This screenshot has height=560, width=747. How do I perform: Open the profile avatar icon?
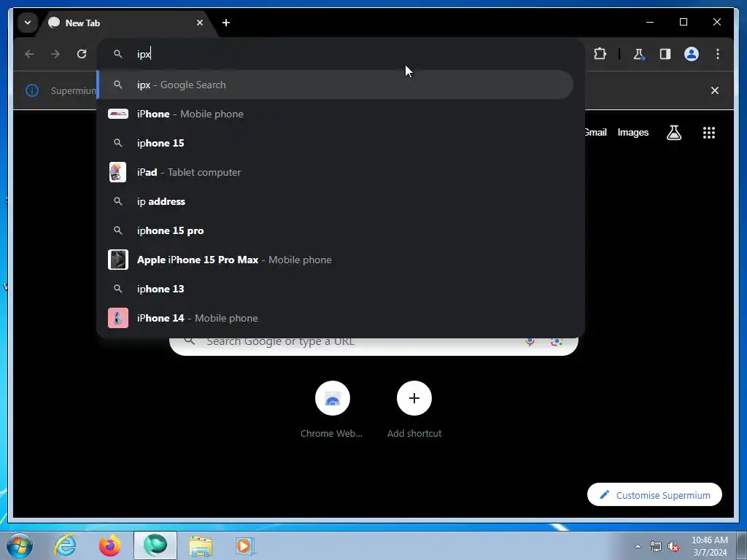click(692, 54)
